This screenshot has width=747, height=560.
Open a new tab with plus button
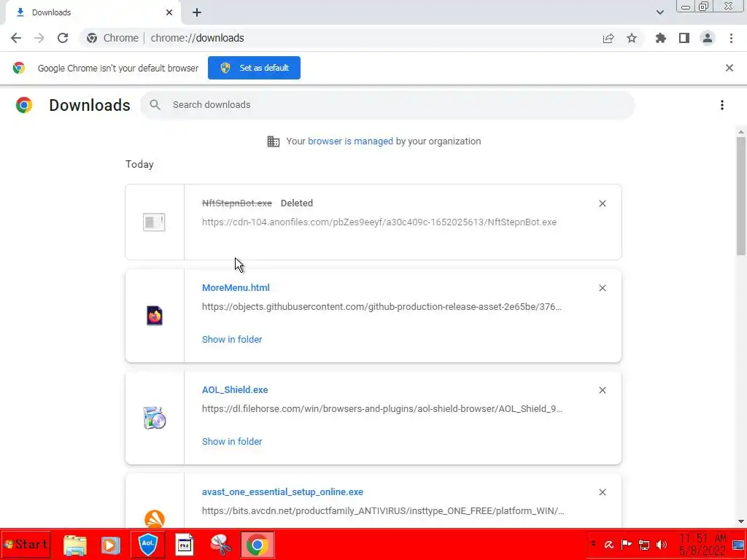click(197, 13)
